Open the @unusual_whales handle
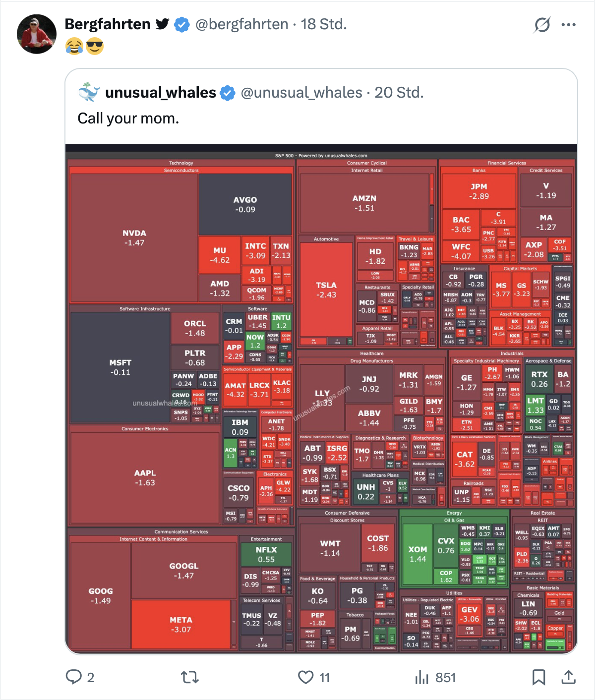Image resolution: width=597 pixels, height=700 pixels. pyautogui.click(x=301, y=93)
